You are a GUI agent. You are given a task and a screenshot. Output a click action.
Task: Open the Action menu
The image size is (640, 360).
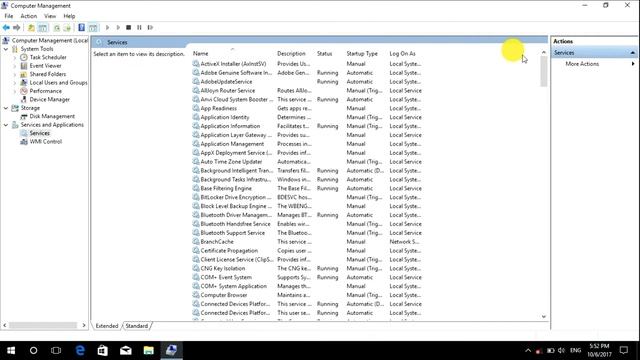[x=29, y=16]
